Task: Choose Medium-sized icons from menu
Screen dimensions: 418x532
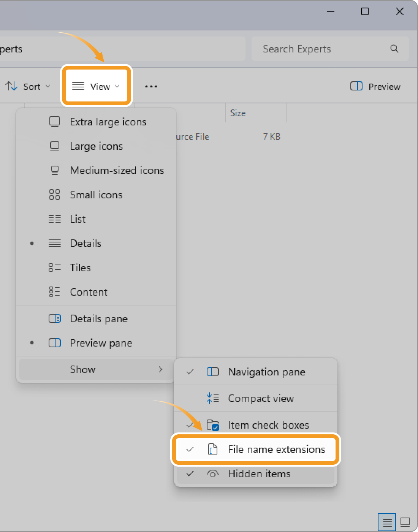Action: (x=117, y=171)
